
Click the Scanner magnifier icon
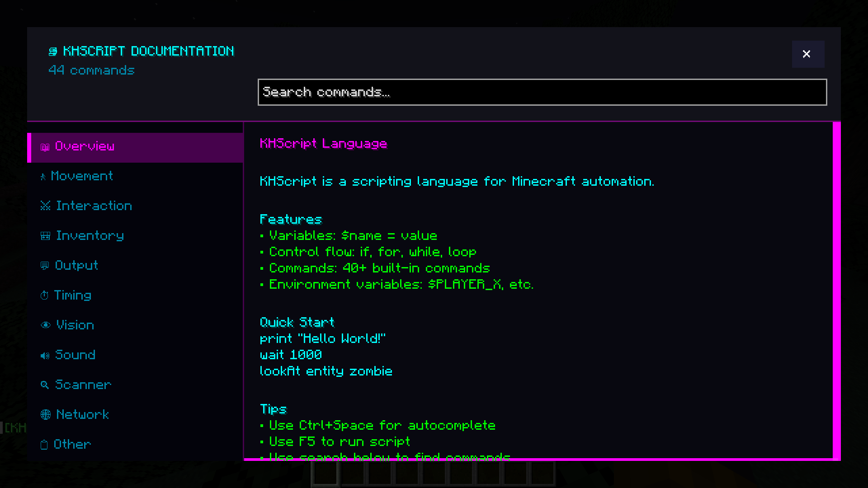(44, 385)
